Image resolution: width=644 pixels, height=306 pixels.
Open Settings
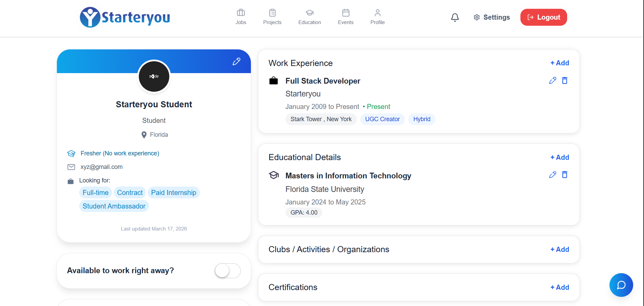[492, 17]
